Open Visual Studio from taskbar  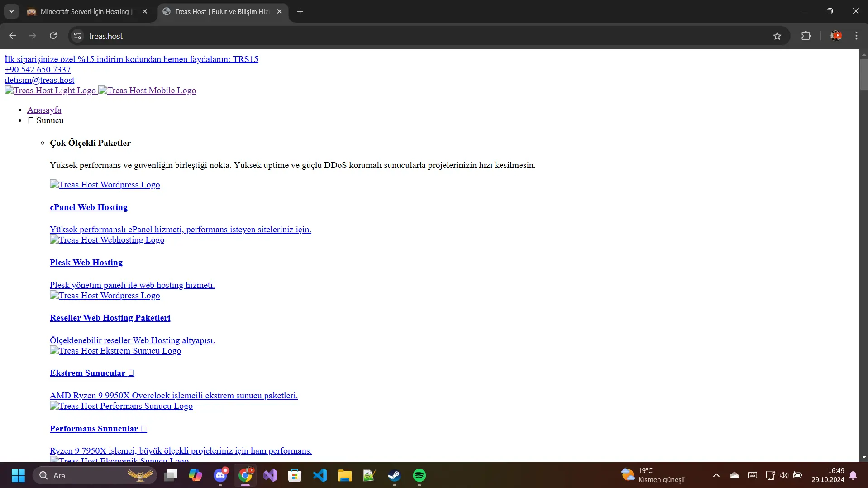coord(270,475)
